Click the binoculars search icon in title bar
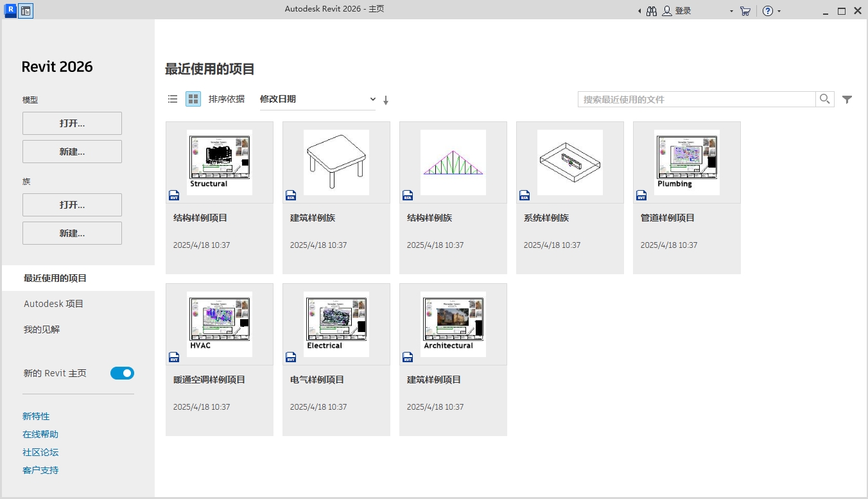Image resolution: width=868 pixels, height=499 pixels. (652, 11)
